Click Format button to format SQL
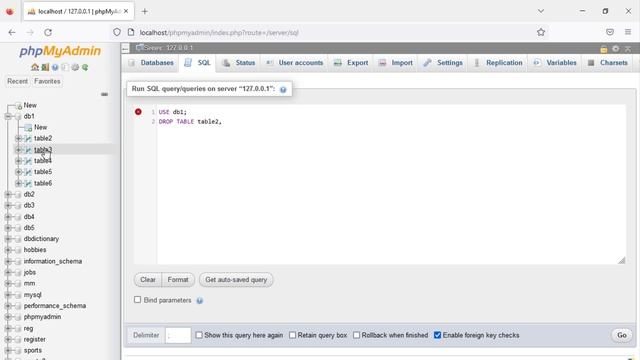 (x=178, y=280)
